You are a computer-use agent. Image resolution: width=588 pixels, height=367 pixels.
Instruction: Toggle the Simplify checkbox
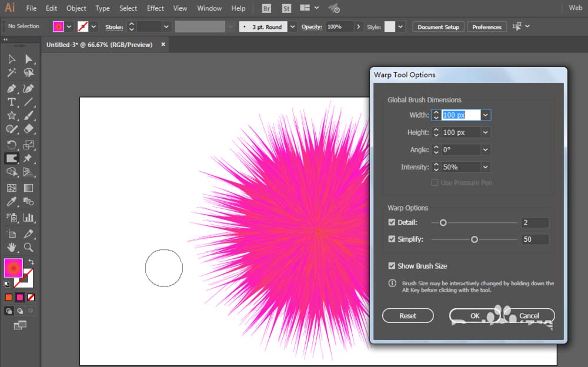392,239
